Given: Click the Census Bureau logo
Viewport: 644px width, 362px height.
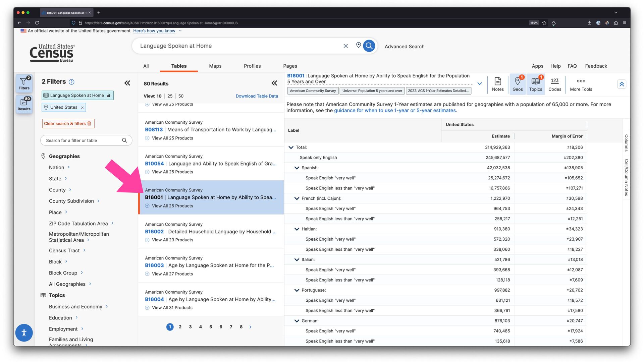Looking at the screenshot, I should (x=52, y=53).
